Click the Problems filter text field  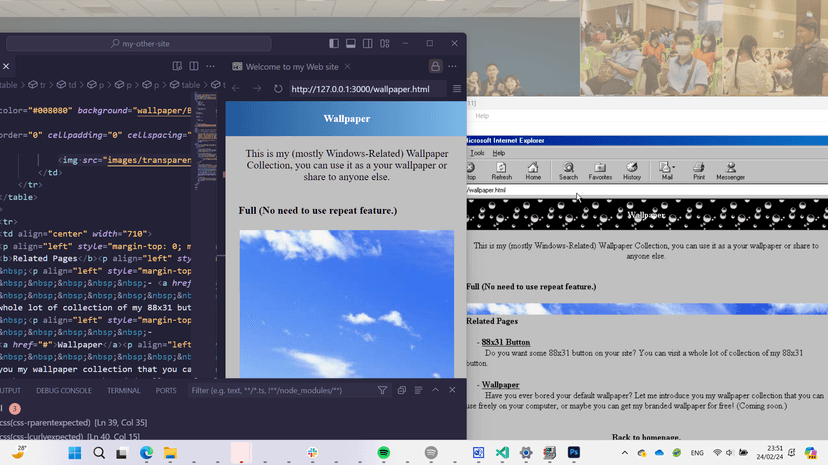pos(280,390)
